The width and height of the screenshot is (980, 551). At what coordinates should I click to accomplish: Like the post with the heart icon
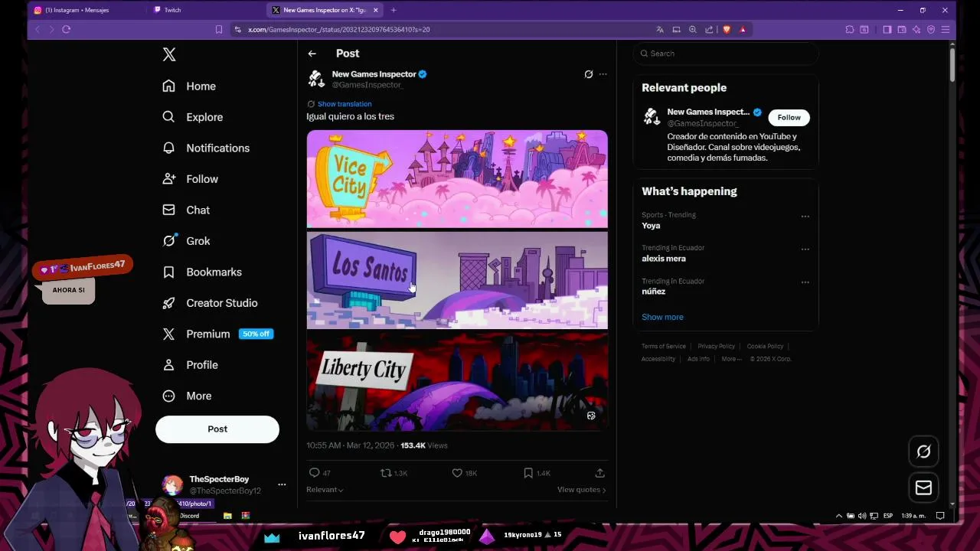pos(457,473)
